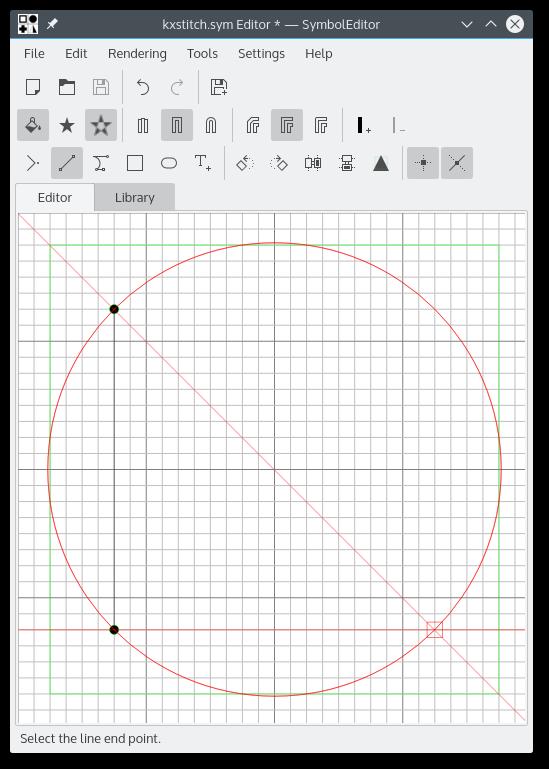Select the Ellipse tool

click(169, 163)
